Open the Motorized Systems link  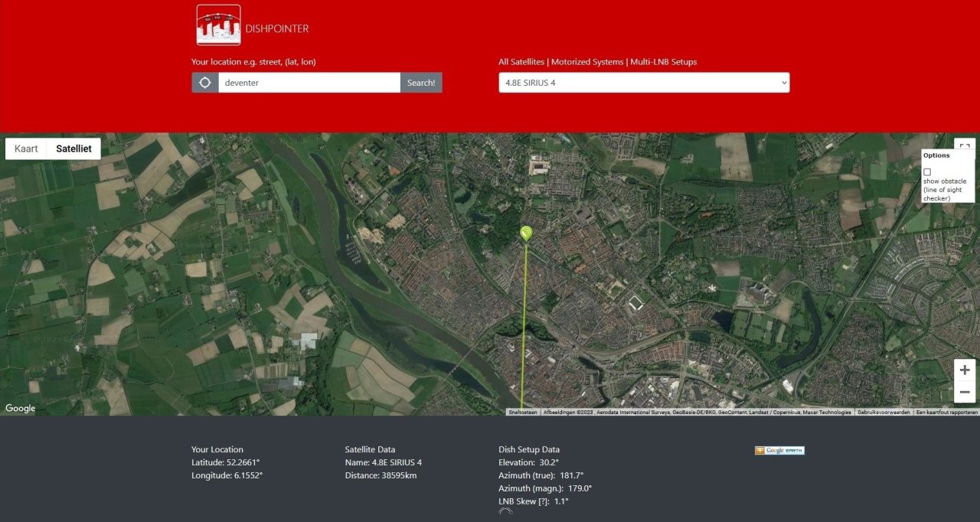587,62
